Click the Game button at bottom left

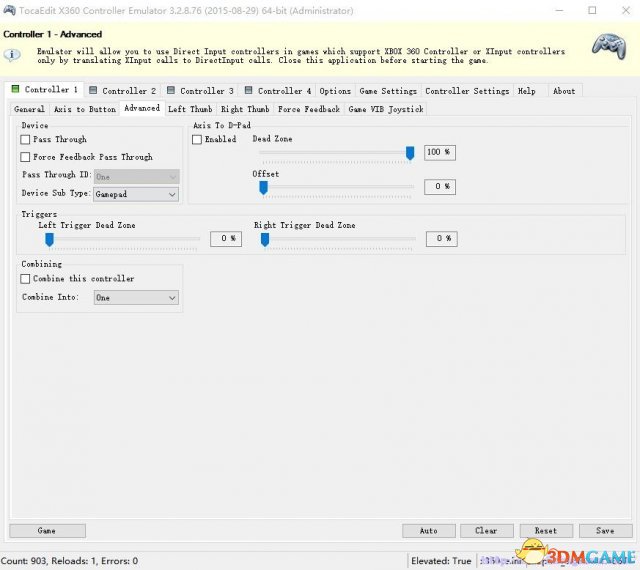[x=47, y=531]
